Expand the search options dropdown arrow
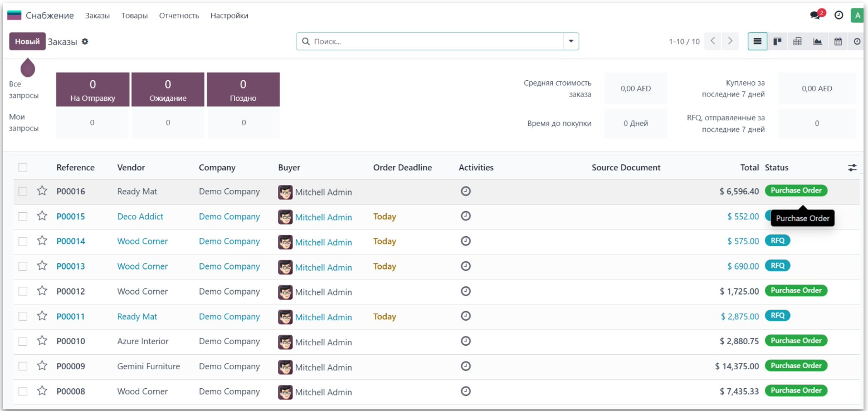The width and height of the screenshot is (868, 411). (570, 41)
